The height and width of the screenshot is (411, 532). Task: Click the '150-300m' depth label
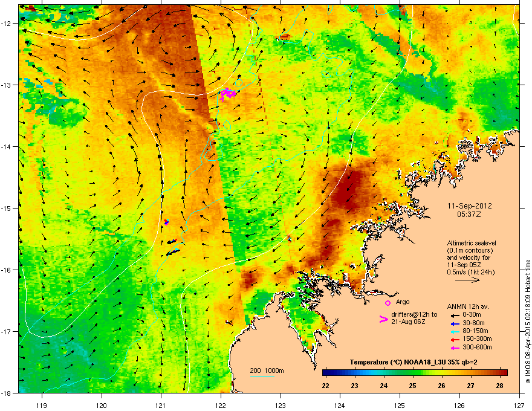pyautogui.click(x=478, y=338)
